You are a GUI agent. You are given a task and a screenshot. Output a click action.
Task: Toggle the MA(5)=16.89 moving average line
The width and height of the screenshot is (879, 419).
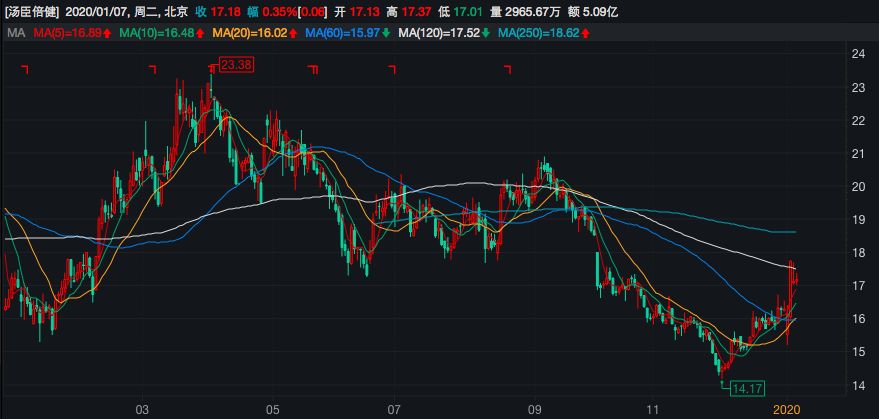[x=64, y=34]
